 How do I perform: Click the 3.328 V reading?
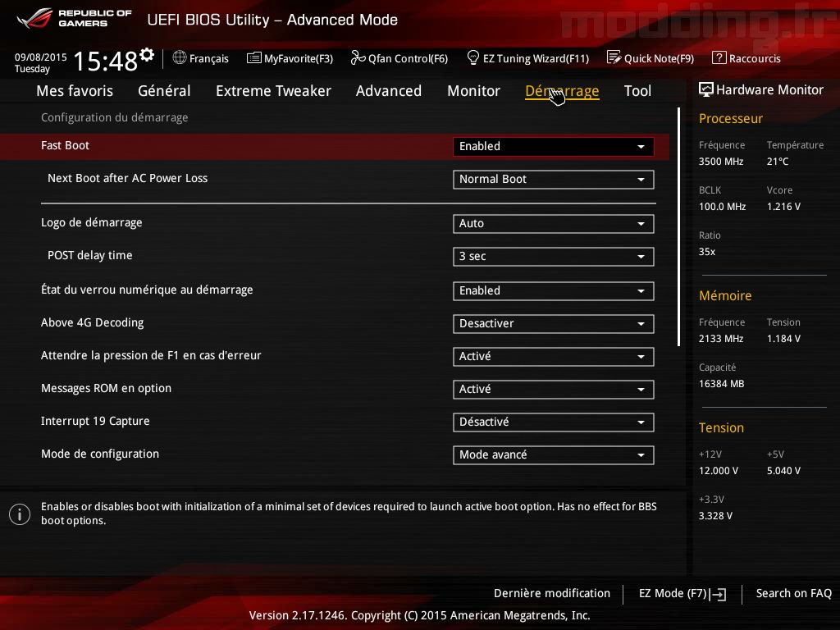click(715, 515)
